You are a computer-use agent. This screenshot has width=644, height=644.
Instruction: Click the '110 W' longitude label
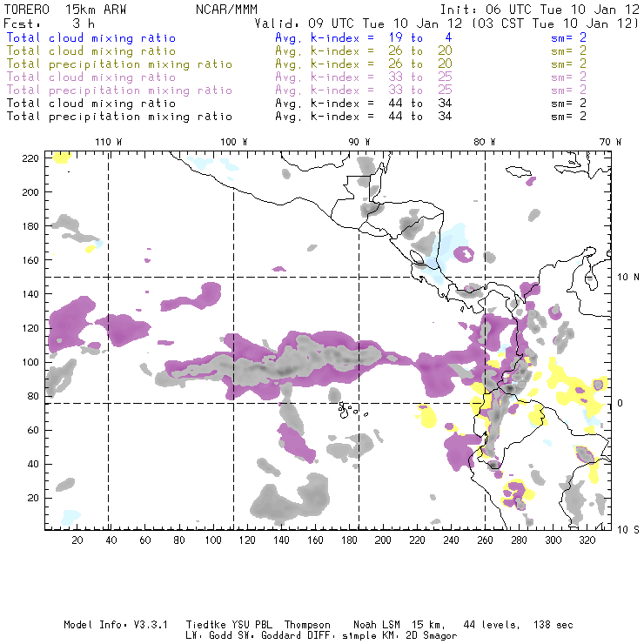pyautogui.click(x=109, y=142)
